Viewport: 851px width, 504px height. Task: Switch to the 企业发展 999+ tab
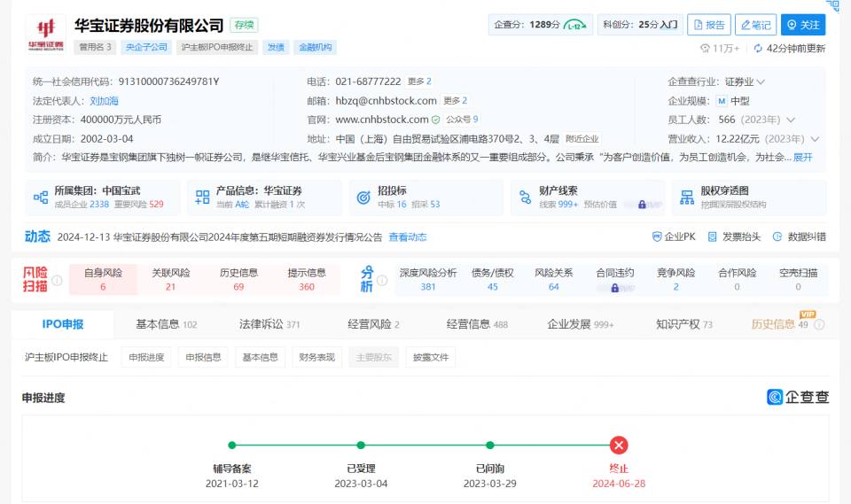pos(580,324)
